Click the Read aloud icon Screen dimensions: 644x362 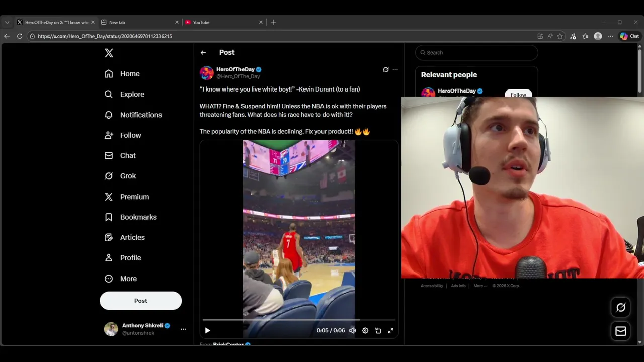550,36
